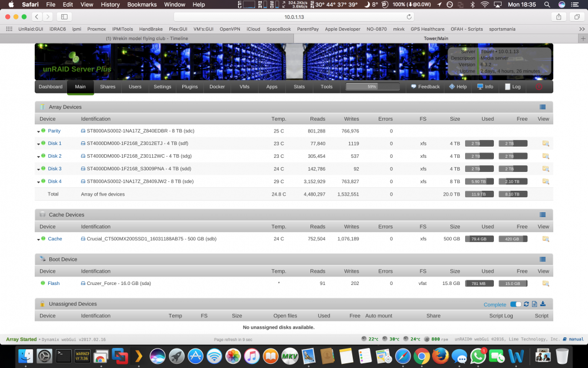
Task: Click Flash green status ball
Action: point(43,283)
